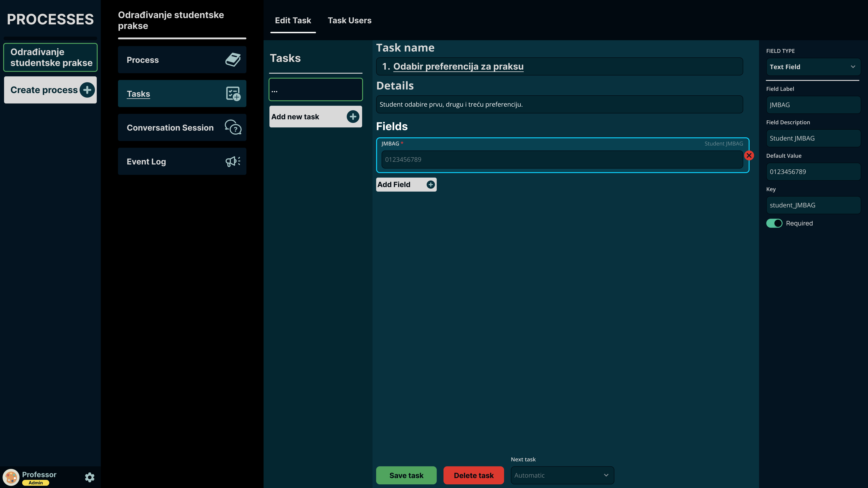Click the Save task button
This screenshot has width=868, height=488.
click(406, 475)
